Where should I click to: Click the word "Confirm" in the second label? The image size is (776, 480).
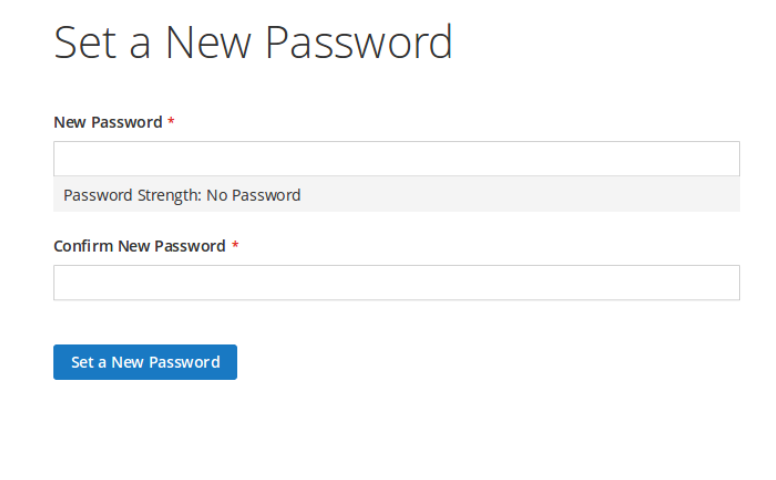[83, 246]
